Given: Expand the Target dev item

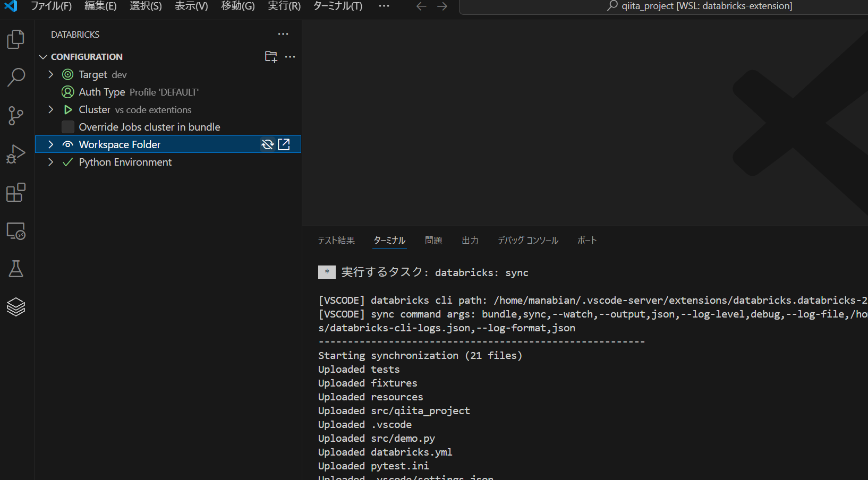Looking at the screenshot, I should 50,74.
